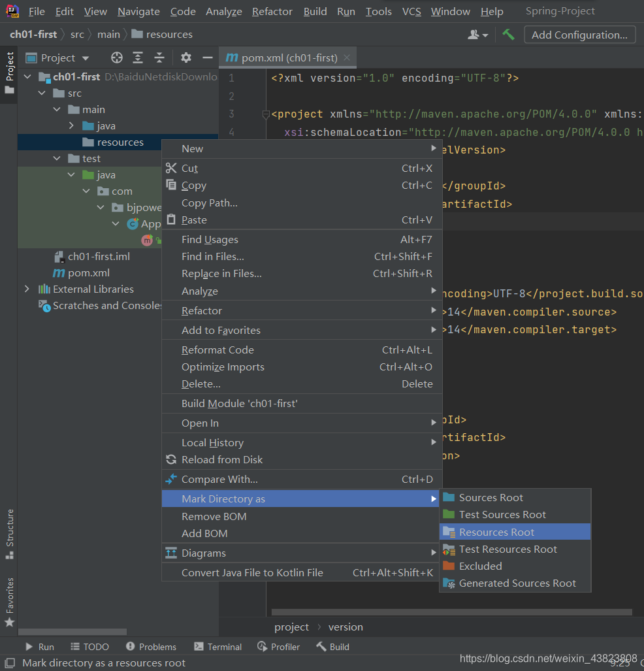The width and height of the screenshot is (644, 671).
Task: Select pom.xml file in project tree
Action: tap(89, 272)
